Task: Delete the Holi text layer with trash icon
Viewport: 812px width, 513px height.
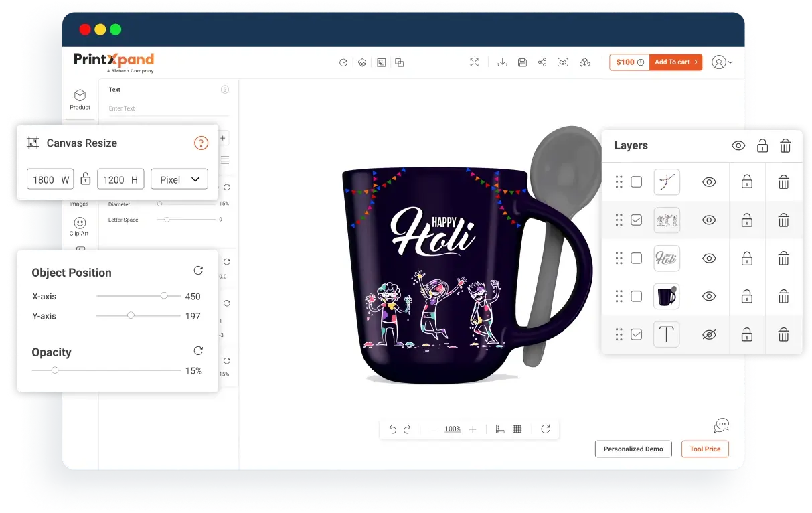Action: [x=784, y=258]
